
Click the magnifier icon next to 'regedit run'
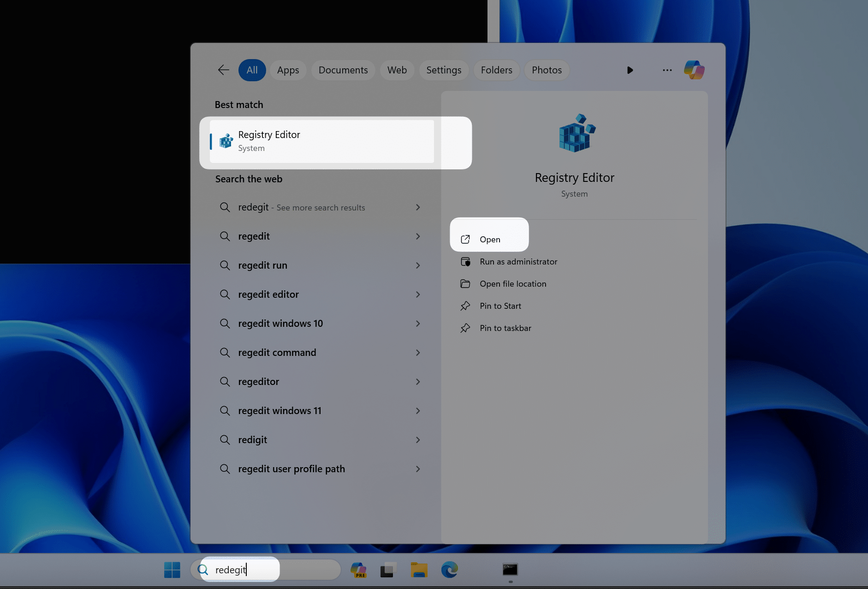tap(225, 265)
